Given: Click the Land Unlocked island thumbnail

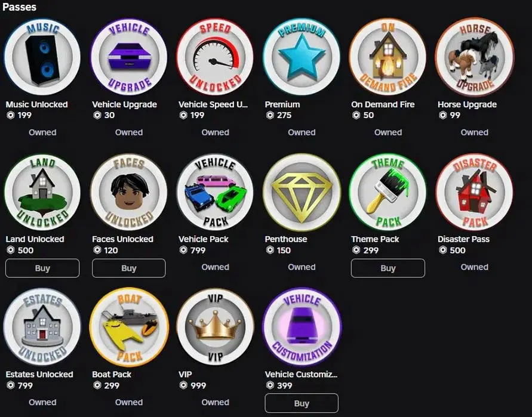Looking at the screenshot, I should 42,192.
